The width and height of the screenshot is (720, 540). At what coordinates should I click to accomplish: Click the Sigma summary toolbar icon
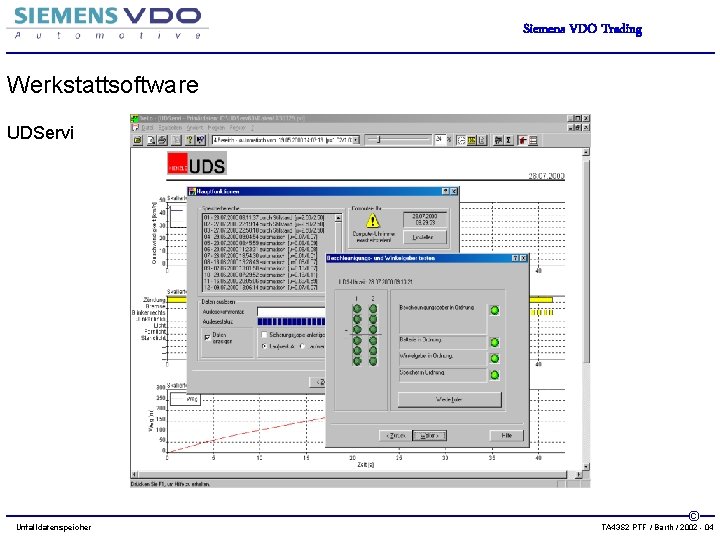[508, 141]
